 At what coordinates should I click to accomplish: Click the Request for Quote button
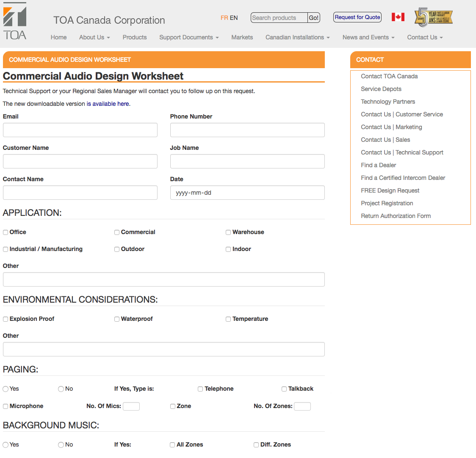pyautogui.click(x=357, y=17)
